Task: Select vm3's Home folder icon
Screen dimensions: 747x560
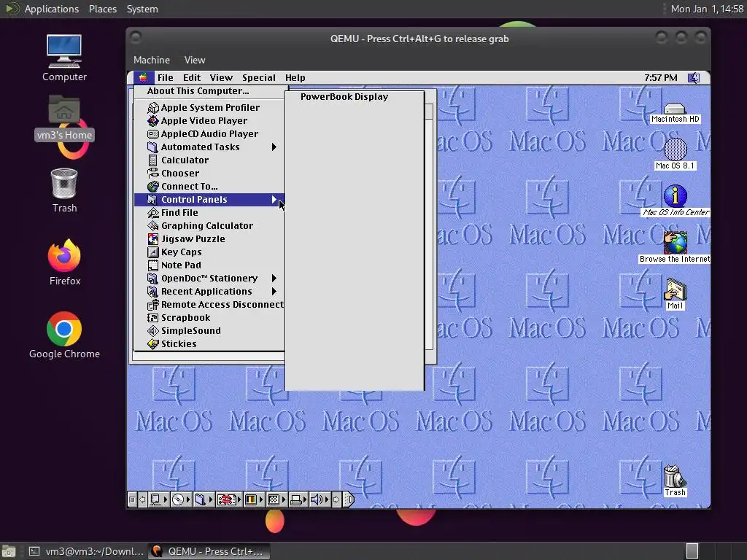Action: pos(64,117)
